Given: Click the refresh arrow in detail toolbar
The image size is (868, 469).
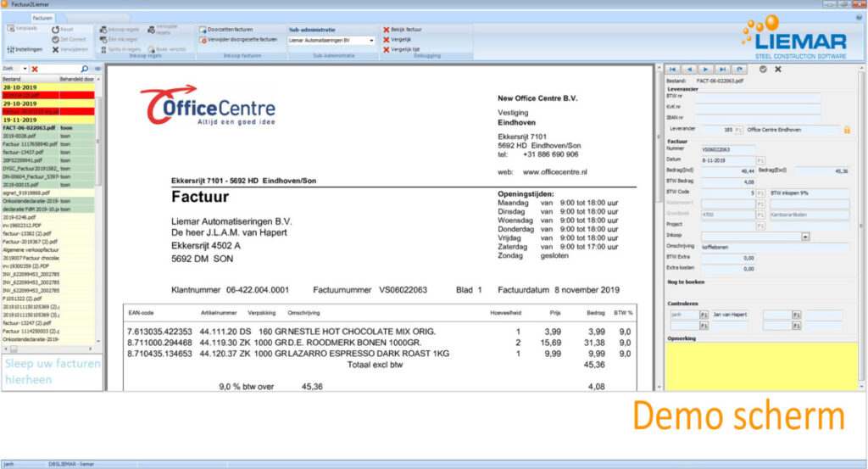Looking at the screenshot, I should point(739,70).
